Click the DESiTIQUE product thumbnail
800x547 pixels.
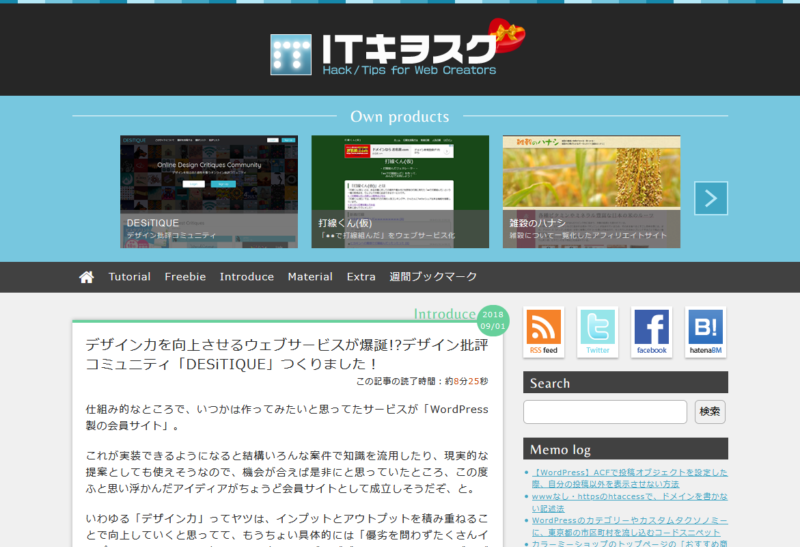coord(209,191)
